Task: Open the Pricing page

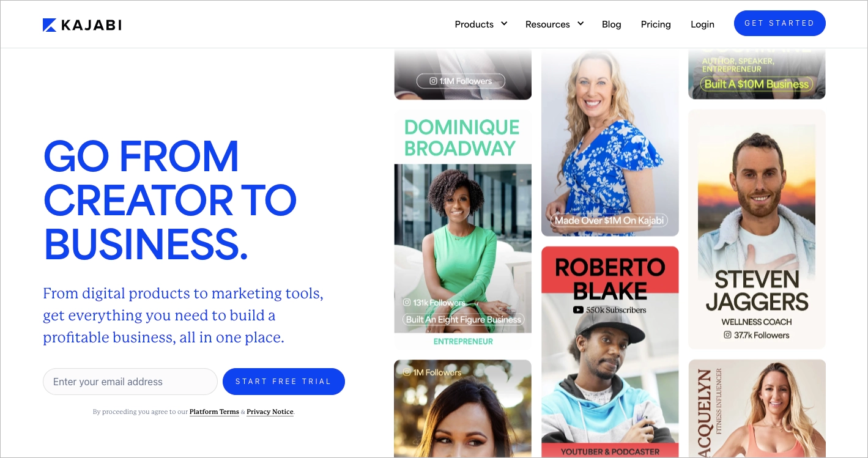Action: [656, 24]
